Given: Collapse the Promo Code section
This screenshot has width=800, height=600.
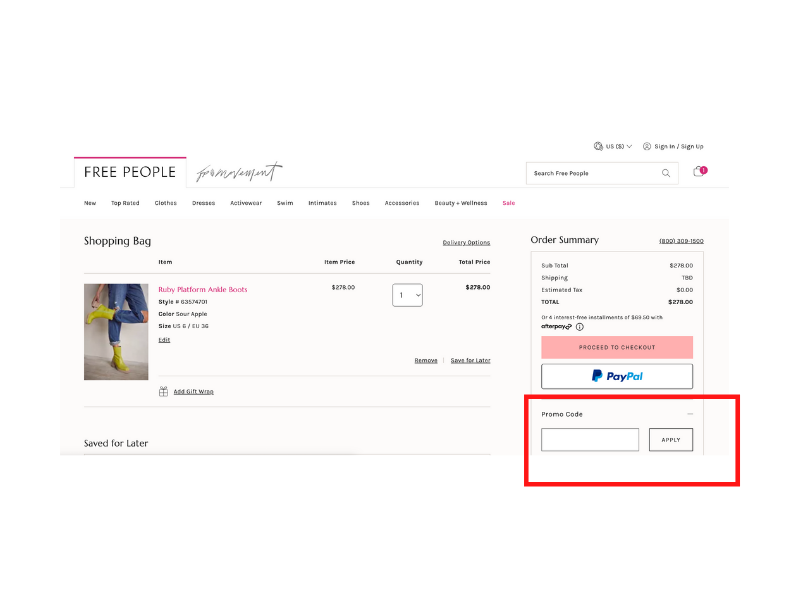Looking at the screenshot, I should coord(690,414).
